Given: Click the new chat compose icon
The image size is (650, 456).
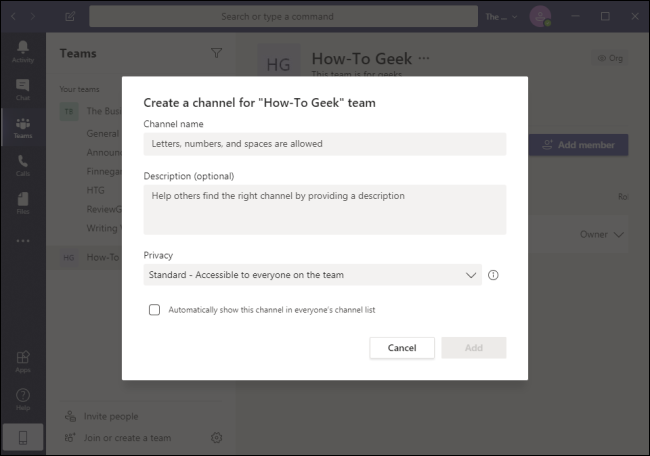Looking at the screenshot, I should [x=70, y=16].
